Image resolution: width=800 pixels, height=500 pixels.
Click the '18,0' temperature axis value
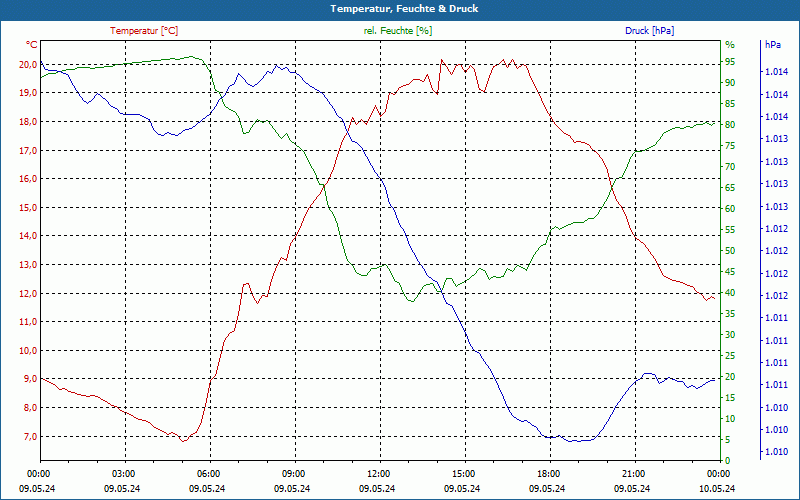pos(28,121)
